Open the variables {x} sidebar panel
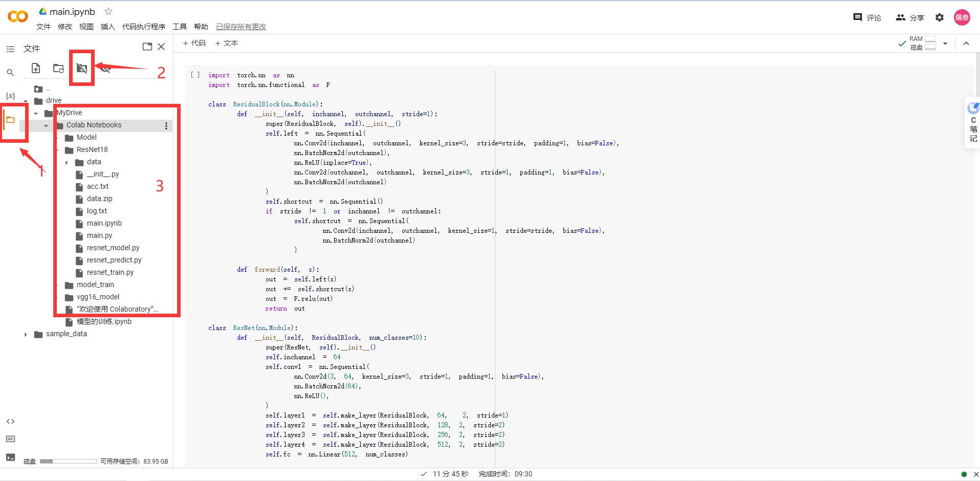The width and height of the screenshot is (980, 481). tap(10, 96)
